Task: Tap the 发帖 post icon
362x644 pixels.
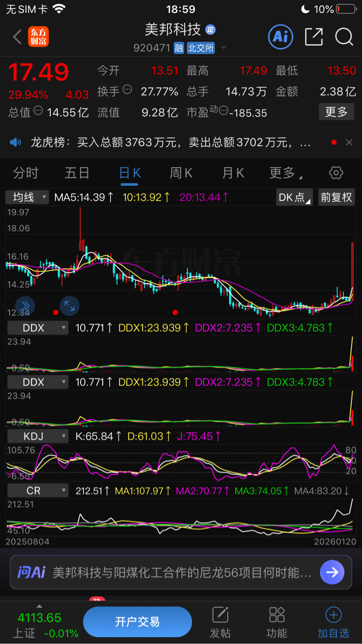Action: (x=220, y=621)
